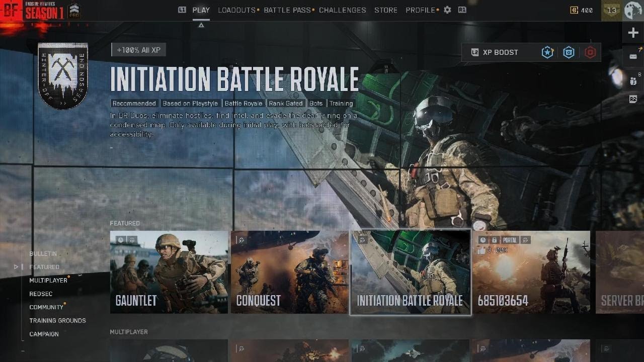Click the plus icon to invite to party

pyautogui.click(x=633, y=33)
